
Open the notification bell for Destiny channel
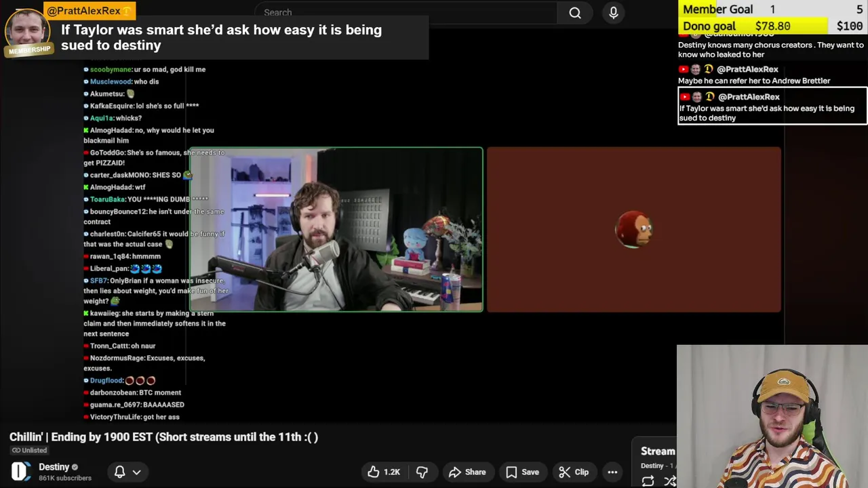(x=119, y=472)
